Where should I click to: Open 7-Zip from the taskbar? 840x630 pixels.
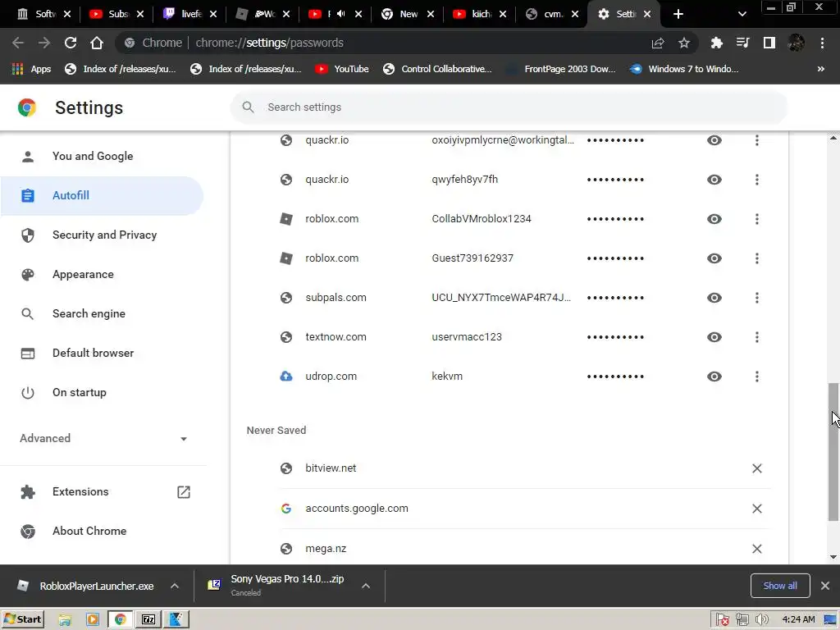(x=148, y=619)
